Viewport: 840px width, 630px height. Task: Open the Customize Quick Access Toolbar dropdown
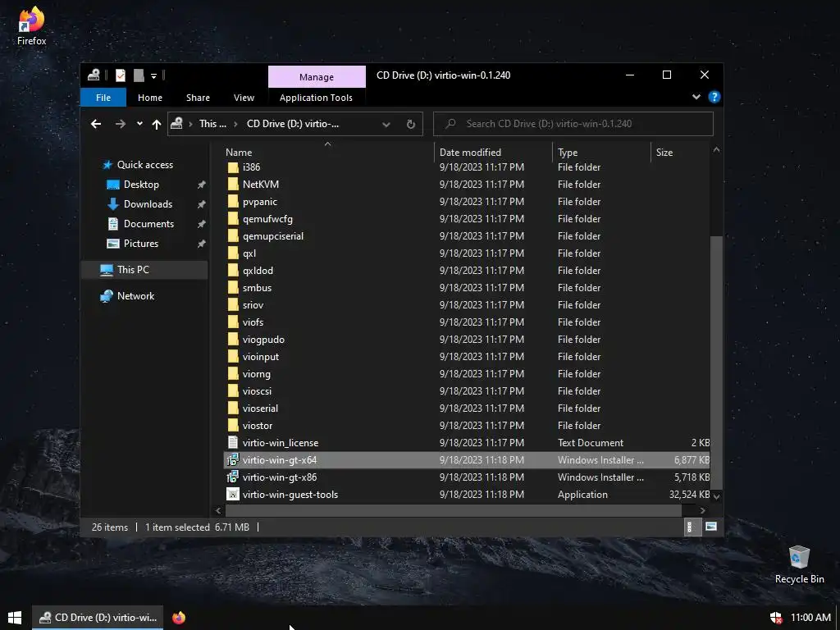point(153,76)
